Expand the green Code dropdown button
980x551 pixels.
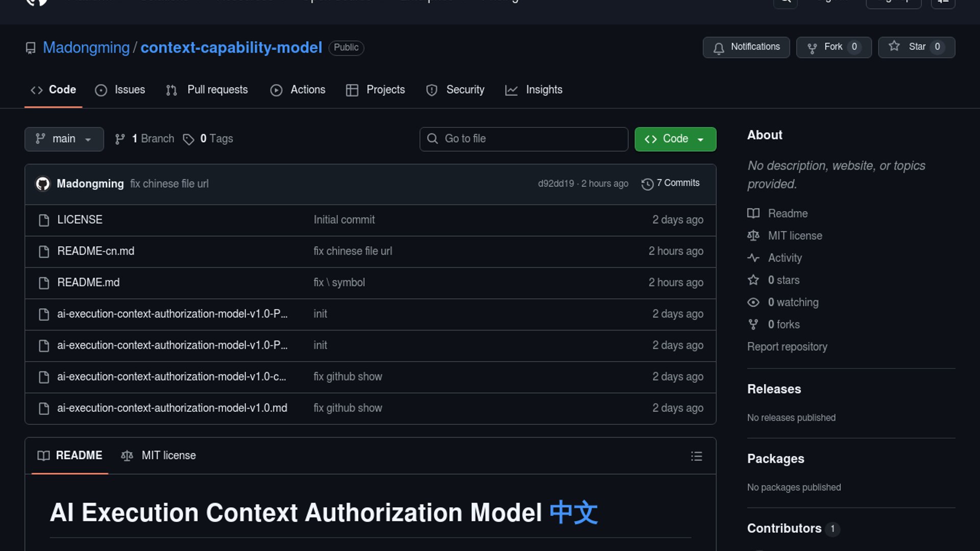point(675,139)
